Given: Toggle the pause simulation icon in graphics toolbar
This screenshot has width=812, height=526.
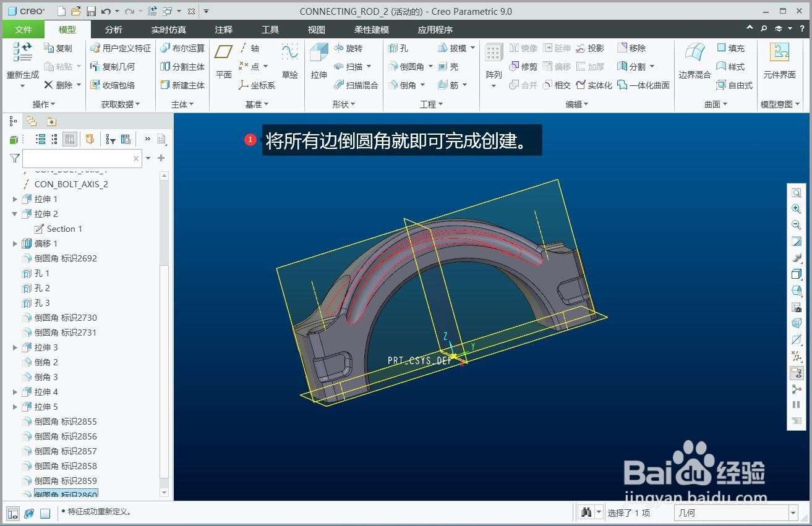Looking at the screenshot, I should pyautogui.click(x=797, y=405).
